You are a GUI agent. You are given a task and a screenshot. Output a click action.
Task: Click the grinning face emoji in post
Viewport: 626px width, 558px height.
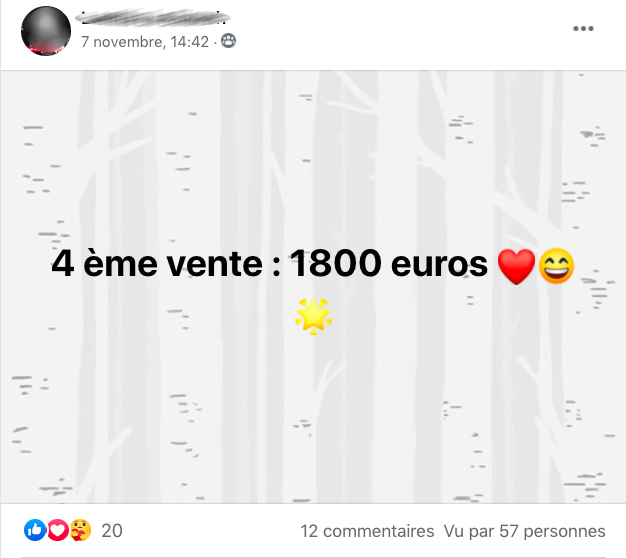pos(557,266)
